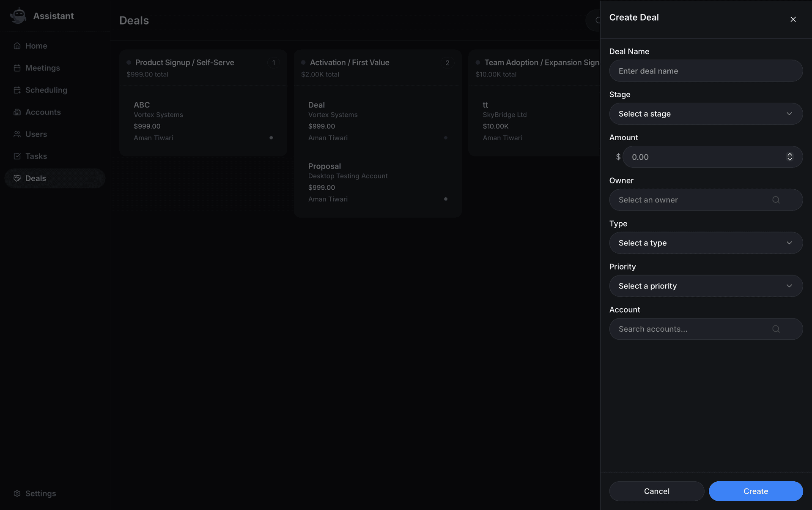Click the count badge showing 1
812x510 pixels.
tap(274, 63)
